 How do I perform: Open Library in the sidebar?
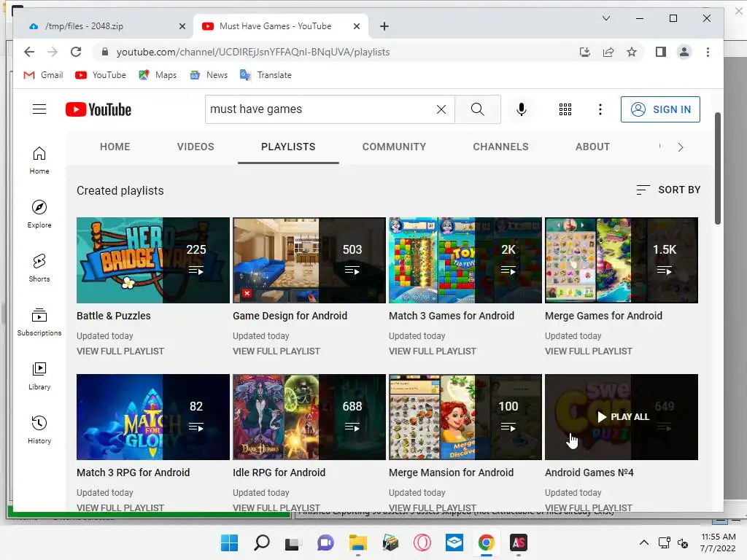[x=39, y=376]
